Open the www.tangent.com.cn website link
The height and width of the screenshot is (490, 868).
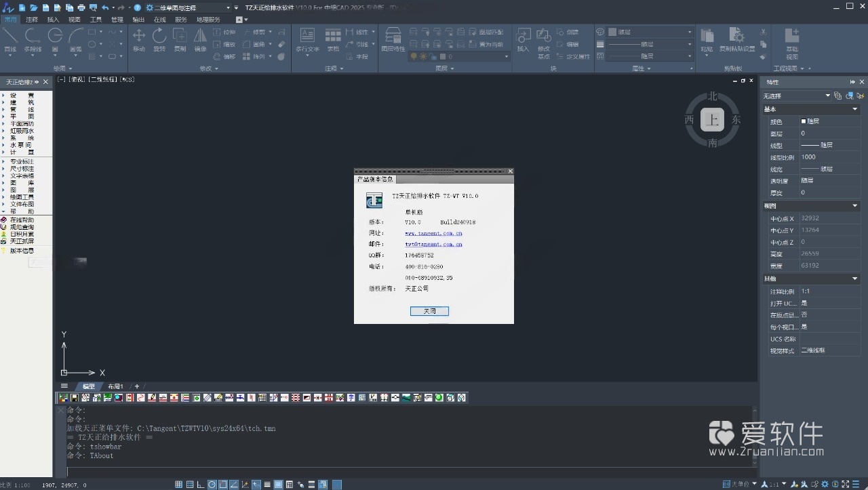point(433,233)
